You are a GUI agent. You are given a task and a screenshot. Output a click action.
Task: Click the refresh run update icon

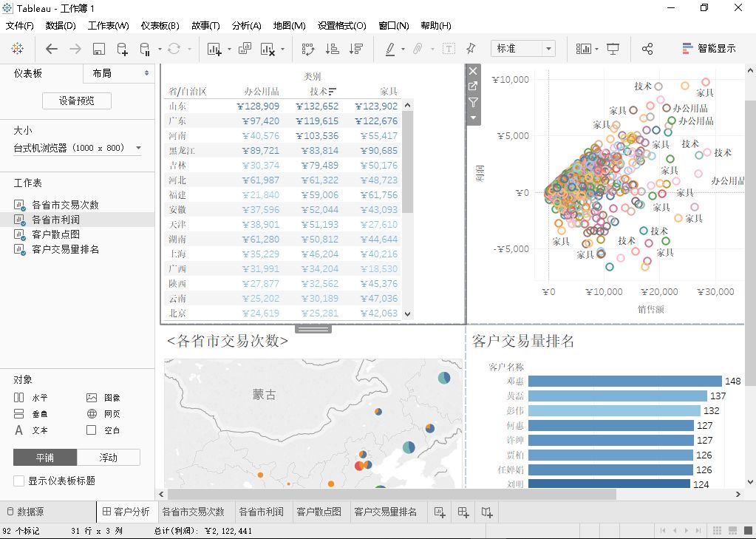[x=174, y=48]
